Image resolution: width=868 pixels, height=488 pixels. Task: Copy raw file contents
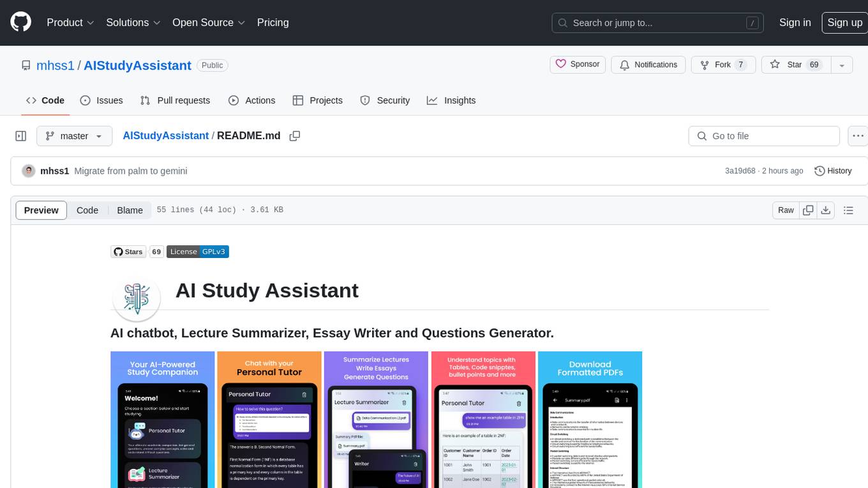pos(808,210)
